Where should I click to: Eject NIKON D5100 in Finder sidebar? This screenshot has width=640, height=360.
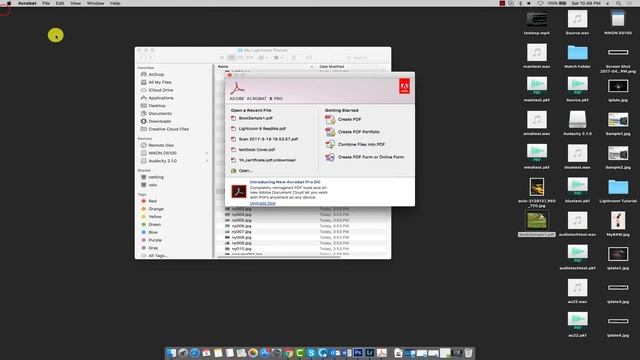click(207, 153)
